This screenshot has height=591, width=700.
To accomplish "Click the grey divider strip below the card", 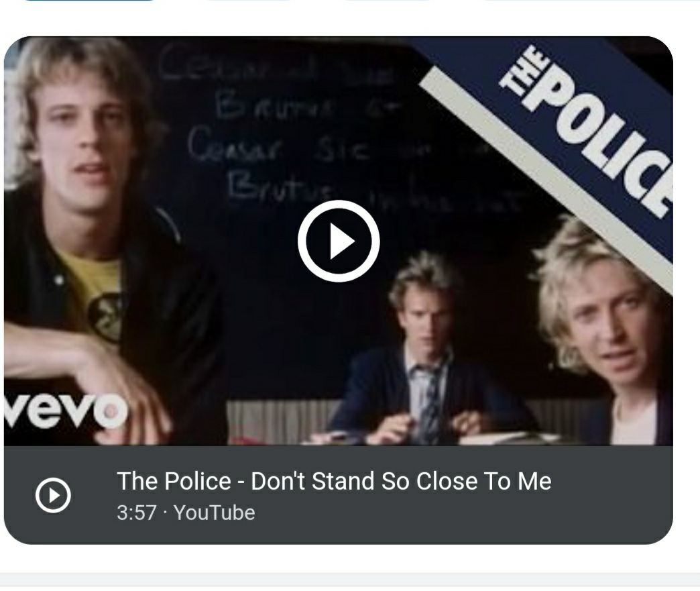I will (x=350, y=580).
